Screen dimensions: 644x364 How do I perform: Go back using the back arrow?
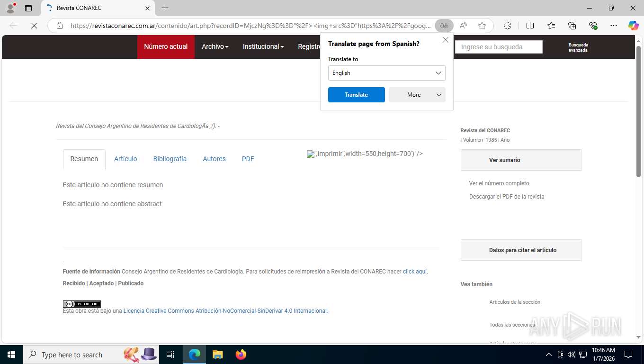click(13, 26)
